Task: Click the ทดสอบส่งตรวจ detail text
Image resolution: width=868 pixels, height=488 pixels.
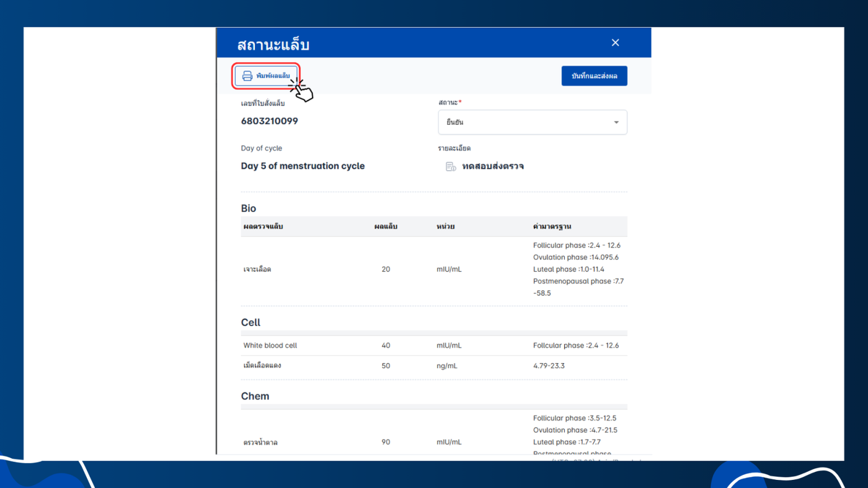Action: [493, 166]
